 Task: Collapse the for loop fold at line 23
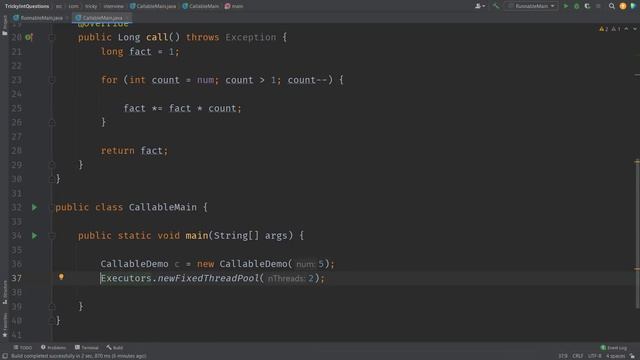point(52,80)
